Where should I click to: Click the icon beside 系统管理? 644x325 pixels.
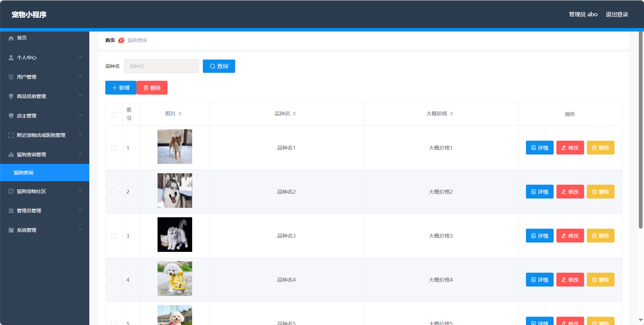(11, 230)
